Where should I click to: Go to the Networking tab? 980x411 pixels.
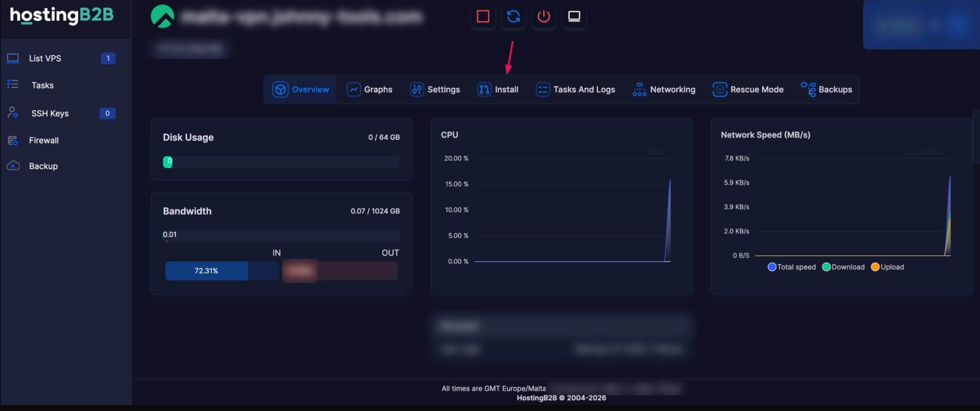pyautogui.click(x=664, y=89)
